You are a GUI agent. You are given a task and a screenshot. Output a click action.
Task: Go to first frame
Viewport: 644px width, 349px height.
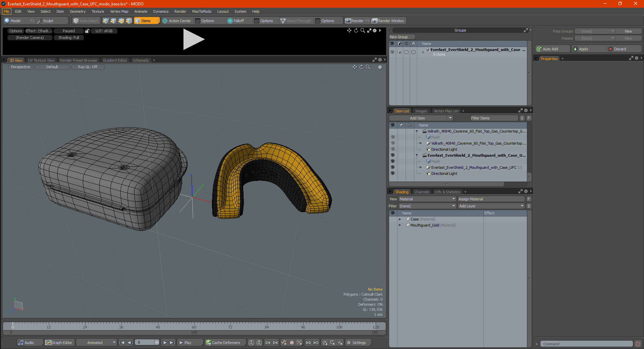click(x=122, y=343)
